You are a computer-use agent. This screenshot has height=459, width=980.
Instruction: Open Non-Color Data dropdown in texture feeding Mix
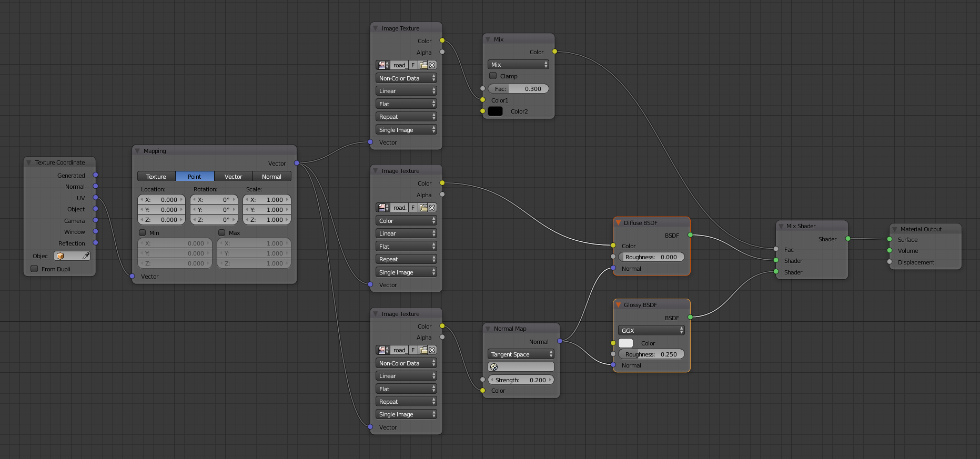pyautogui.click(x=406, y=78)
